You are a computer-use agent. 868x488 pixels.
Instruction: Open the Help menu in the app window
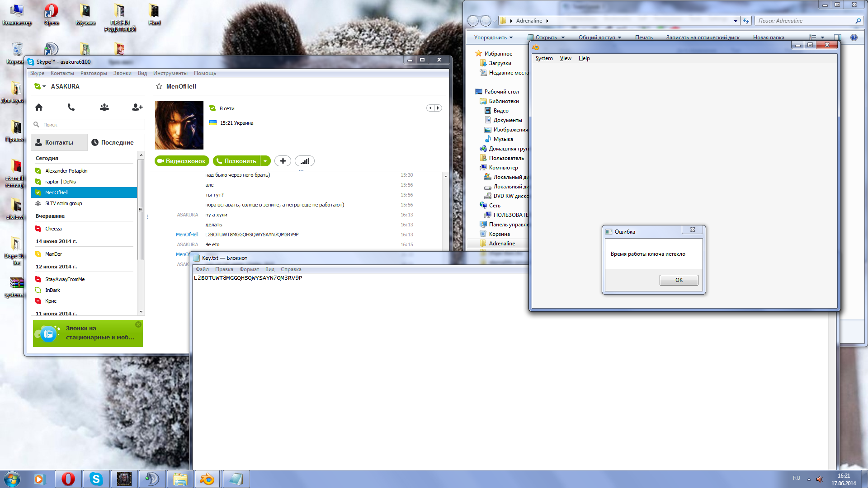click(x=584, y=58)
